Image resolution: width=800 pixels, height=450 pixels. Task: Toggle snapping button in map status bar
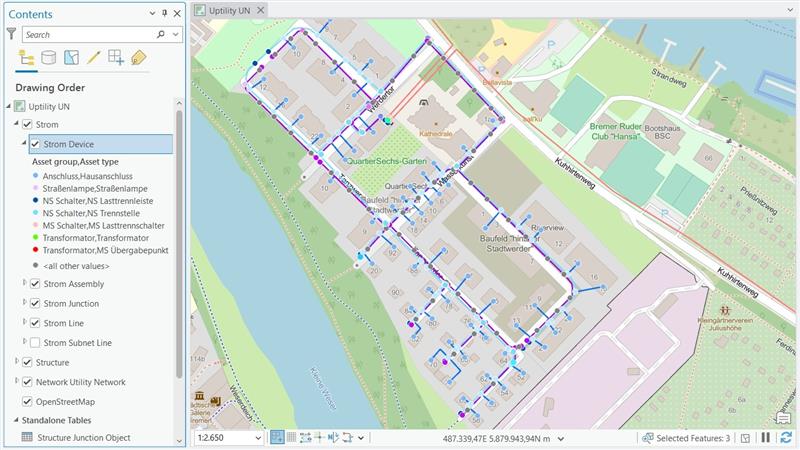(277, 437)
